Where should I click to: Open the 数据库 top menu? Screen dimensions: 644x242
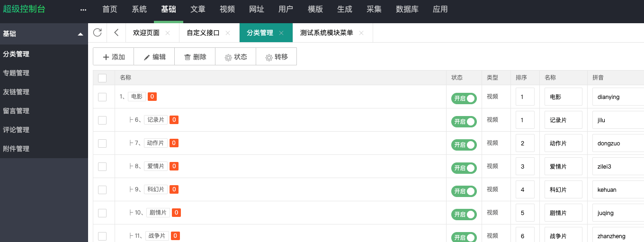407,9
